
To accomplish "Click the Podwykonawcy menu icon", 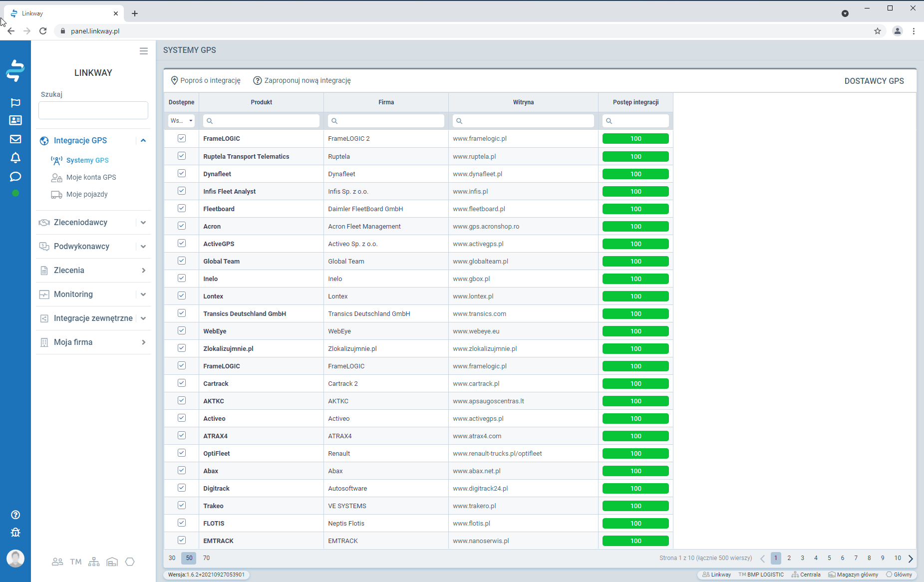I will pyautogui.click(x=44, y=247).
